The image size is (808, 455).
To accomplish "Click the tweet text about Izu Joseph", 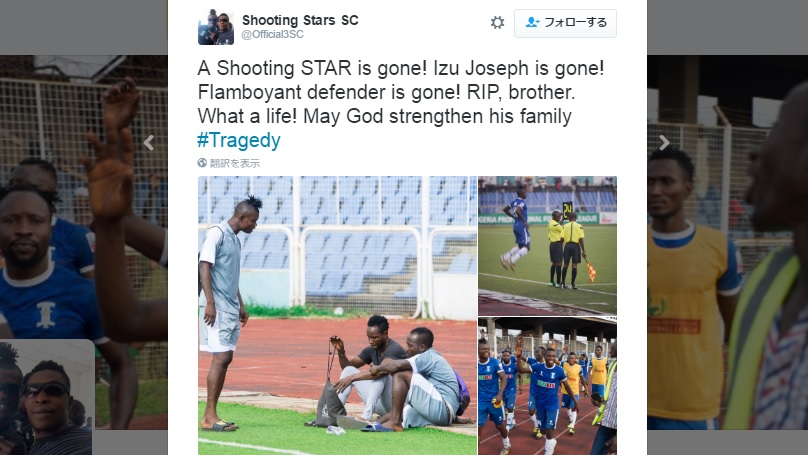I will tap(400, 92).
